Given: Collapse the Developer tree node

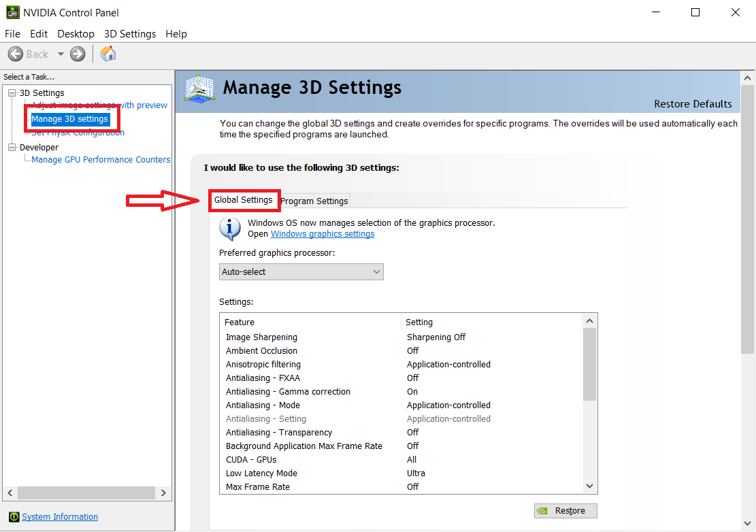Looking at the screenshot, I should (12, 148).
